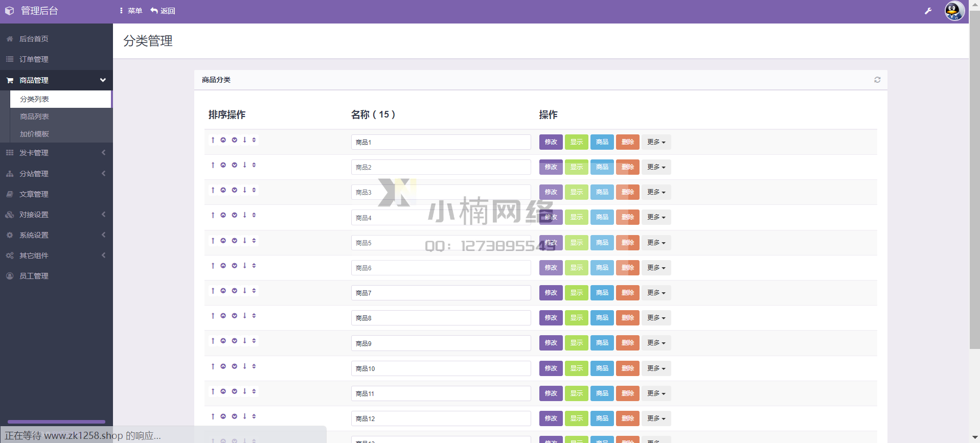
Task: Toggle 显示 visibility for 商品1
Action: (x=577, y=142)
